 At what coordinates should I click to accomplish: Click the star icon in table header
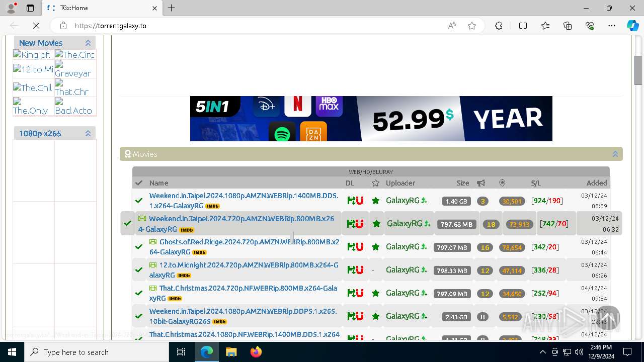375,183
